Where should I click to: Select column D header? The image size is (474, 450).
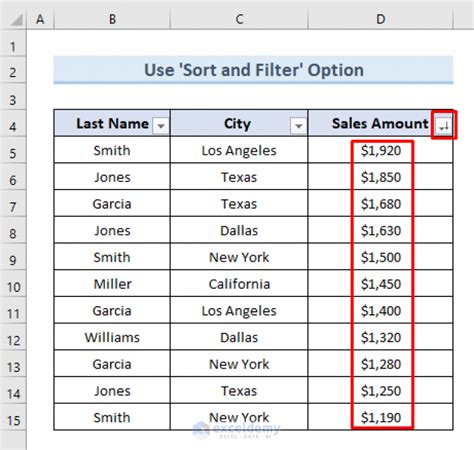[380, 19]
